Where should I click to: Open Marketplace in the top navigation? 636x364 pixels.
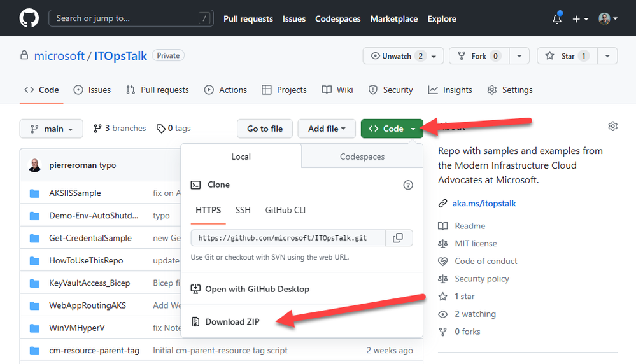[394, 18]
